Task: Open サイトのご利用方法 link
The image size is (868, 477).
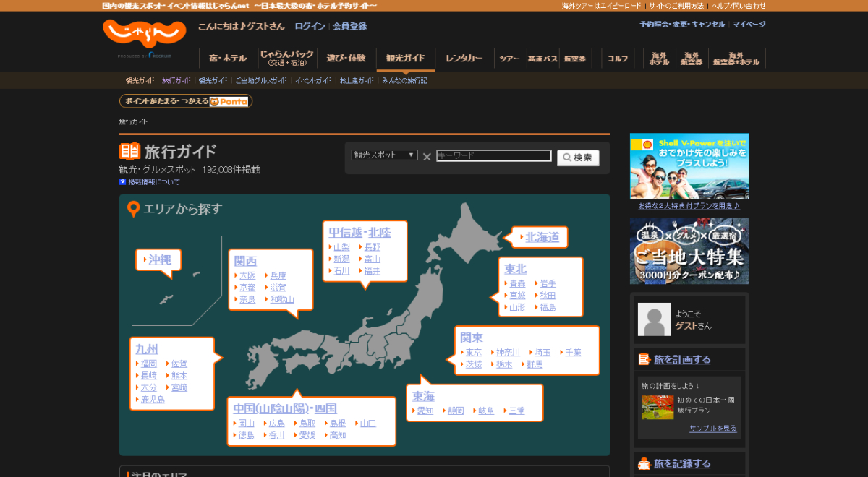Action: (676, 6)
